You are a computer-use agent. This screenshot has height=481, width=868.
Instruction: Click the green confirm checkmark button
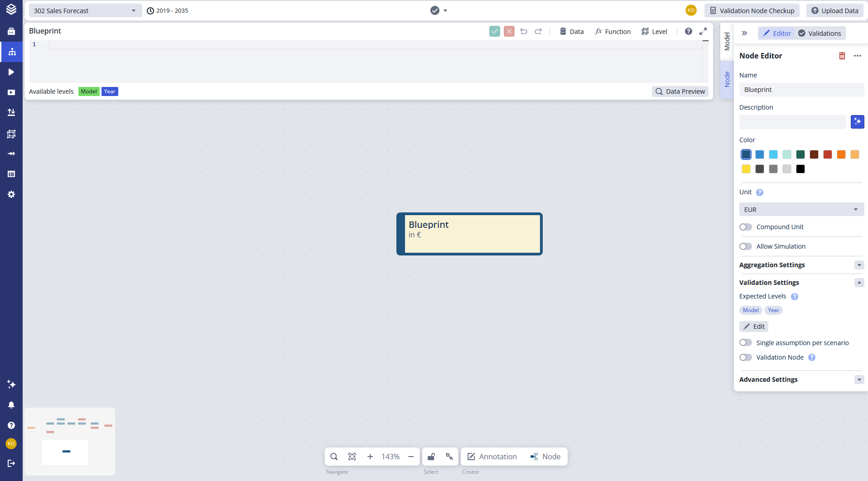coord(495,31)
